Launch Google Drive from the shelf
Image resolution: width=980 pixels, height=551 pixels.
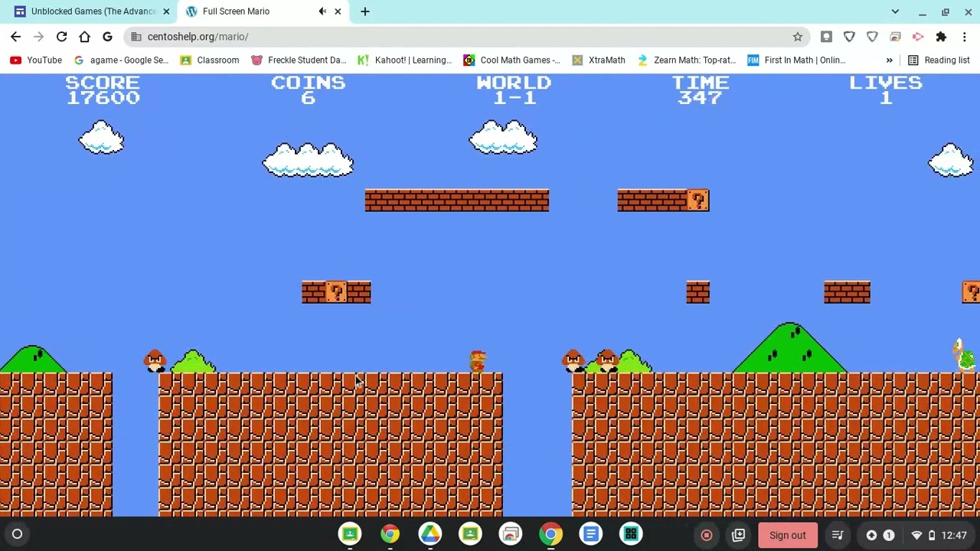click(430, 534)
